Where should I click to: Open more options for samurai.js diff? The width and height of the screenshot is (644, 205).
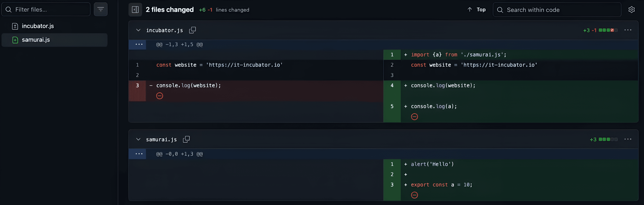(628, 139)
